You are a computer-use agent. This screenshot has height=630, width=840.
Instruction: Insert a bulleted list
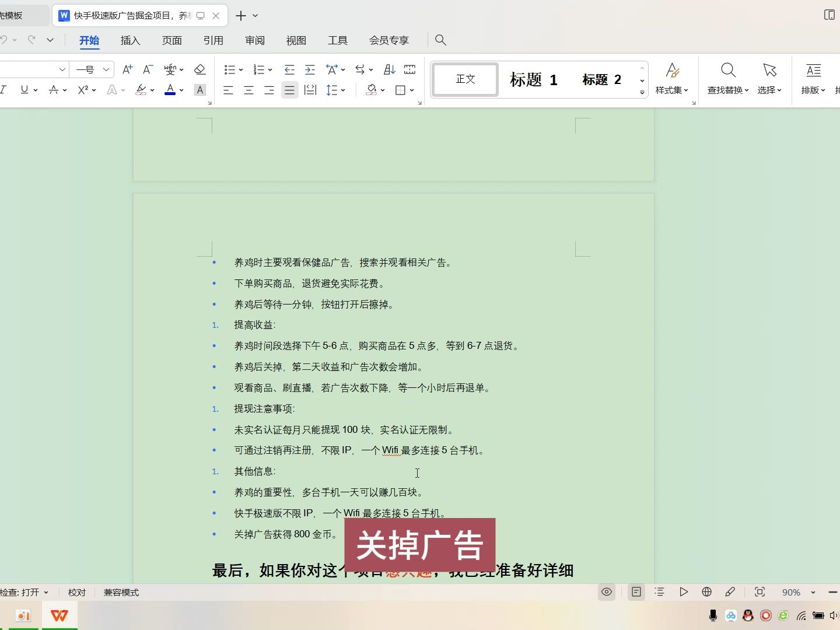click(x=230, y=69)
